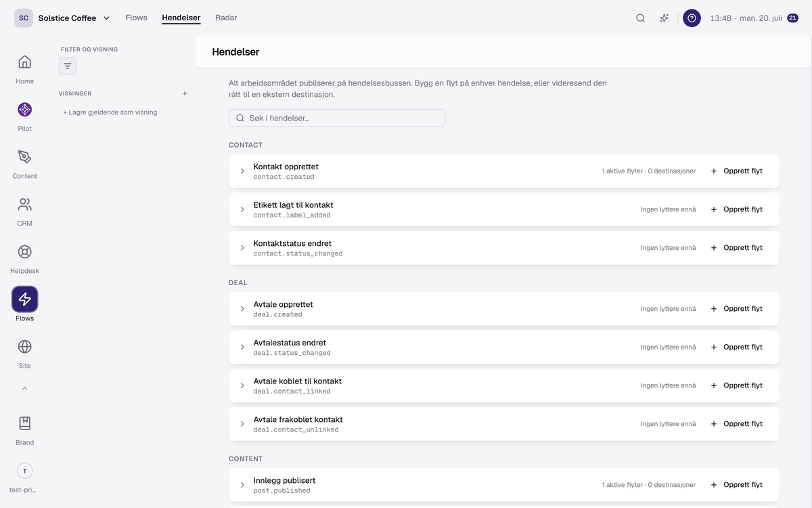The width and height of the screenshot is (812, 508).
Task: Click the contact.label_added code text
Action: coord(292,215)
